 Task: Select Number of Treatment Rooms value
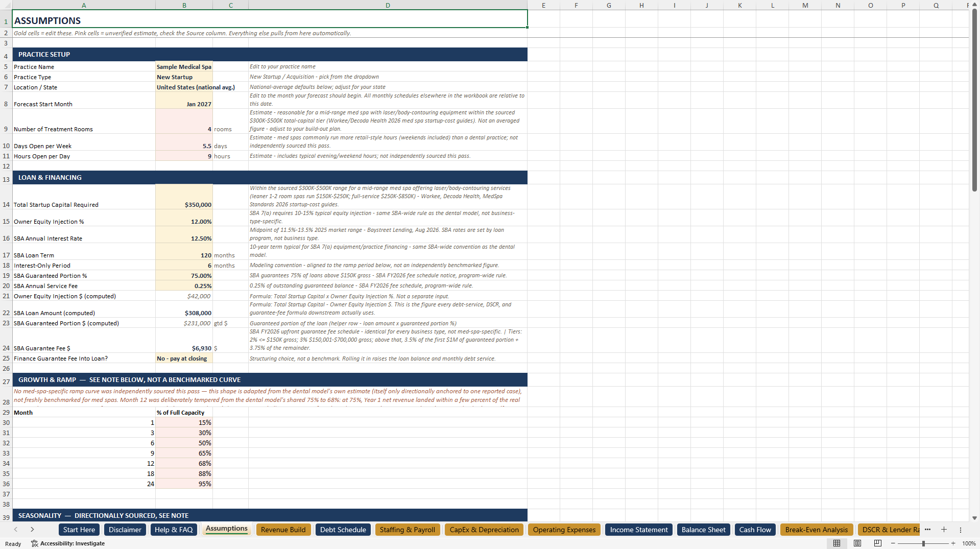184,122
